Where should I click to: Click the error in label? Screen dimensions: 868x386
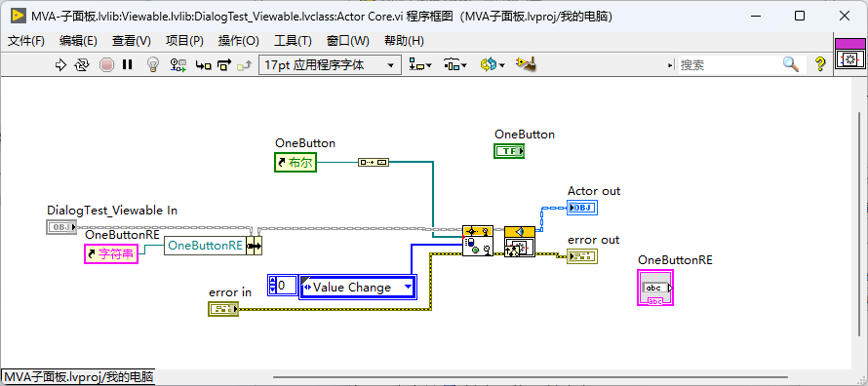tap(230, 292)
